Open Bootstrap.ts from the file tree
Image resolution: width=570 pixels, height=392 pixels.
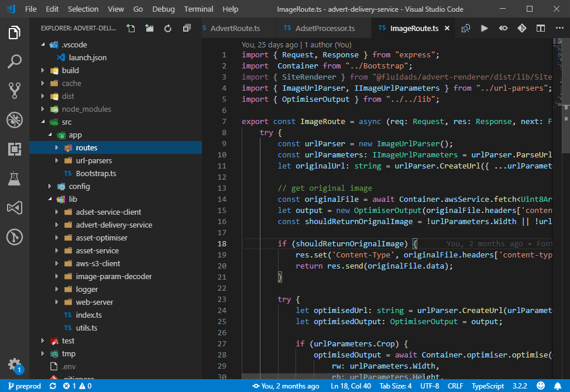[x=96, y=173]
